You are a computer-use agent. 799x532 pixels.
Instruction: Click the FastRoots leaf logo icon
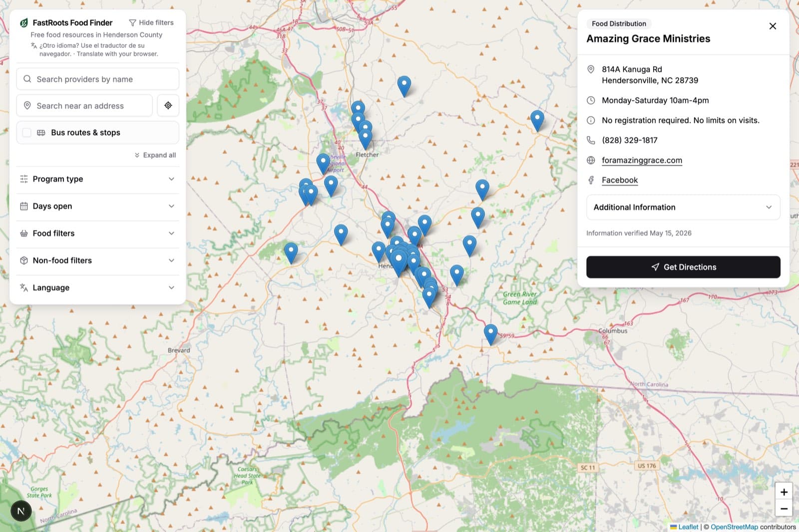pos(23,22)
